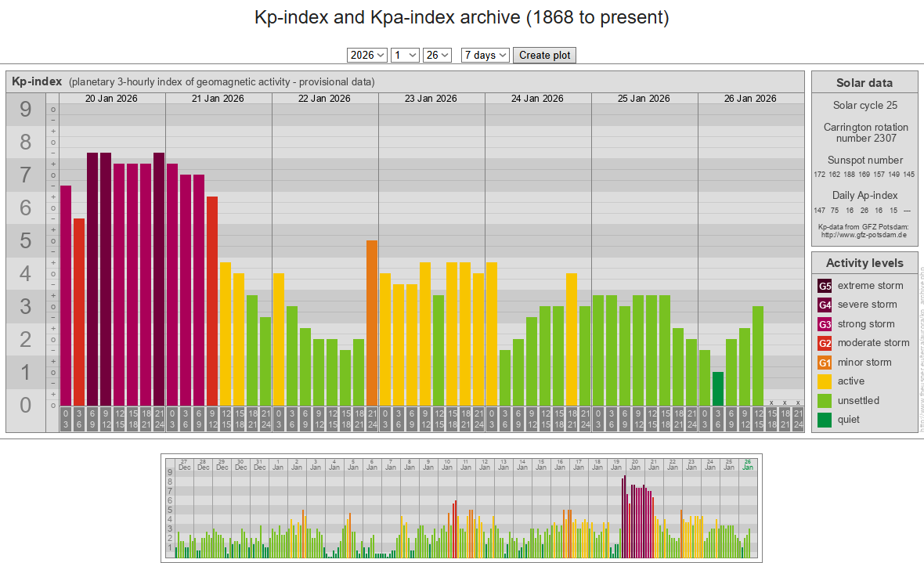Select the 23 Jan 2026 date header
The width and height of the screenshot is (924, 563).
pyautogui.click(x=431, y=99)
